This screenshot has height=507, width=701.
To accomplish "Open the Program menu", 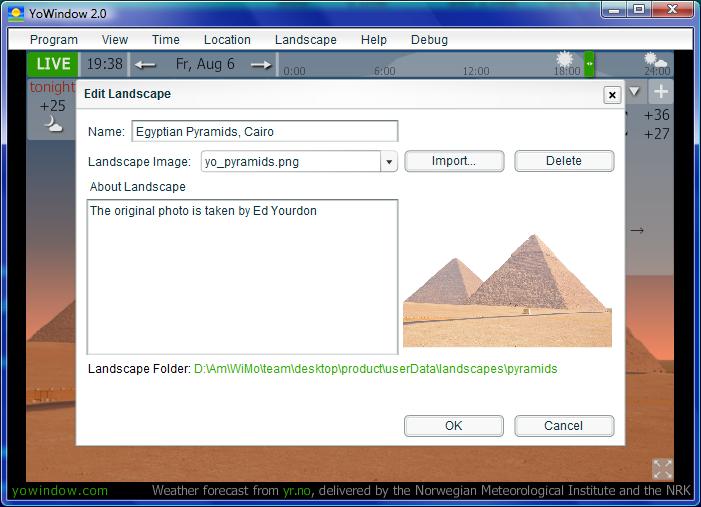I will pyautogui.click(x=54, y=40).
